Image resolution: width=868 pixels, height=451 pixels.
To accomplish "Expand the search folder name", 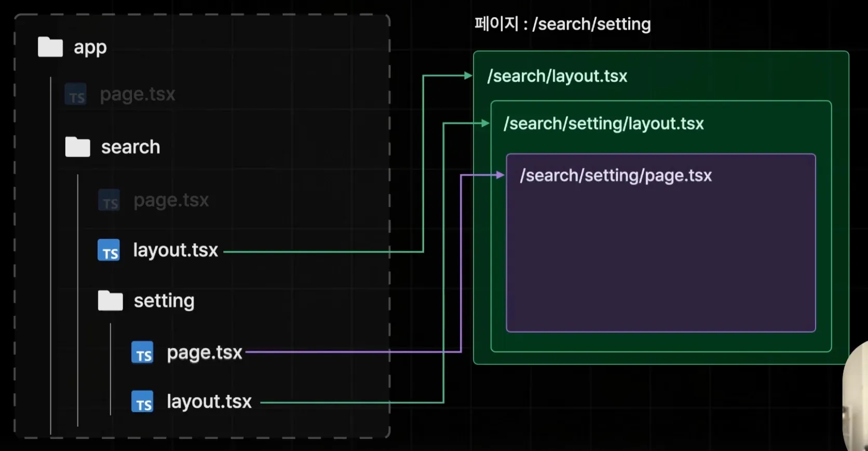I will 130,147.
